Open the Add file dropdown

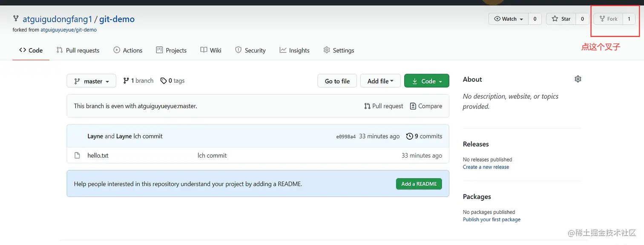(x=380, y=81)
